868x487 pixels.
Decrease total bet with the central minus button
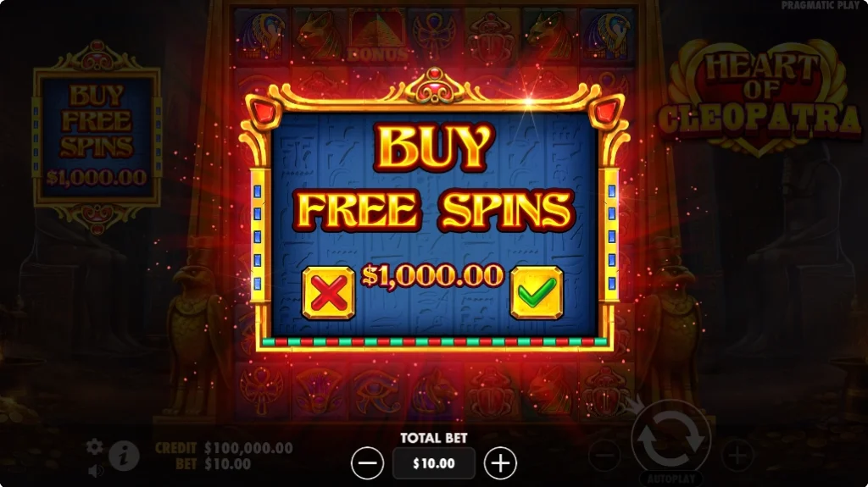point(367,463)
